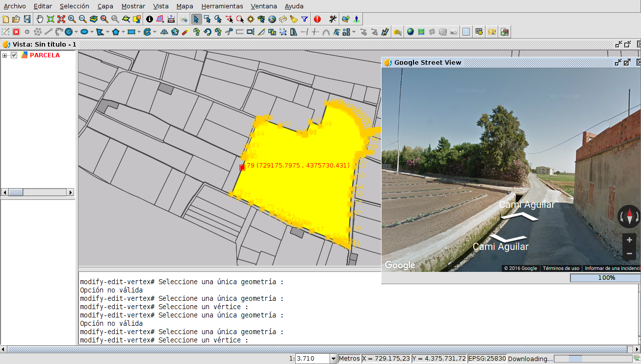Click the Zoom in magnifier icon

coord(72,19)
